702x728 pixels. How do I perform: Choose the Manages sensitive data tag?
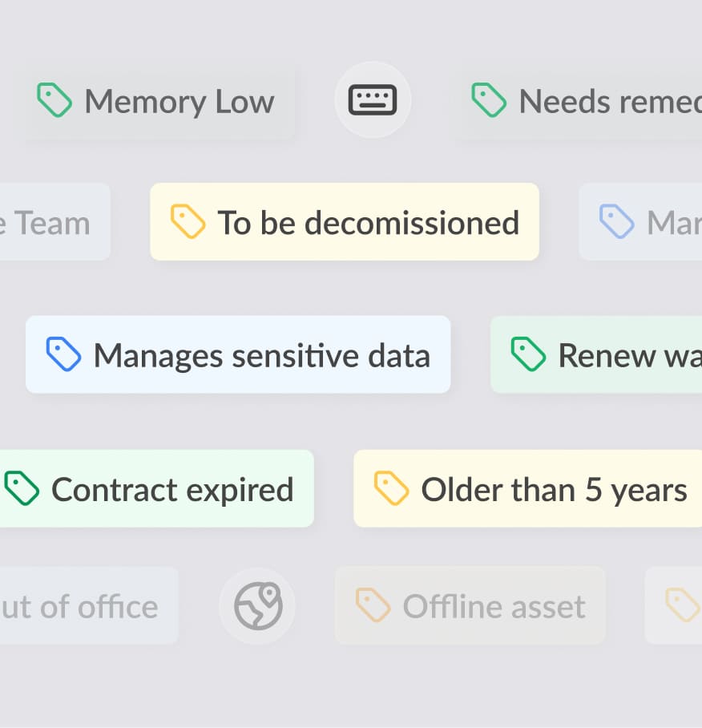click(x=238, y=354)
